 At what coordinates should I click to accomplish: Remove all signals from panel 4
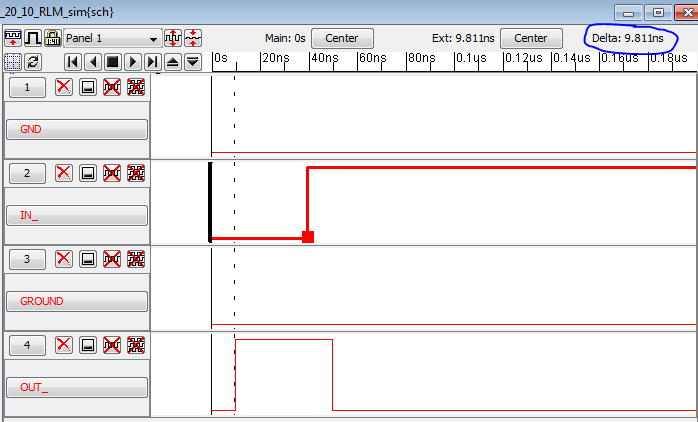(136, 345)
